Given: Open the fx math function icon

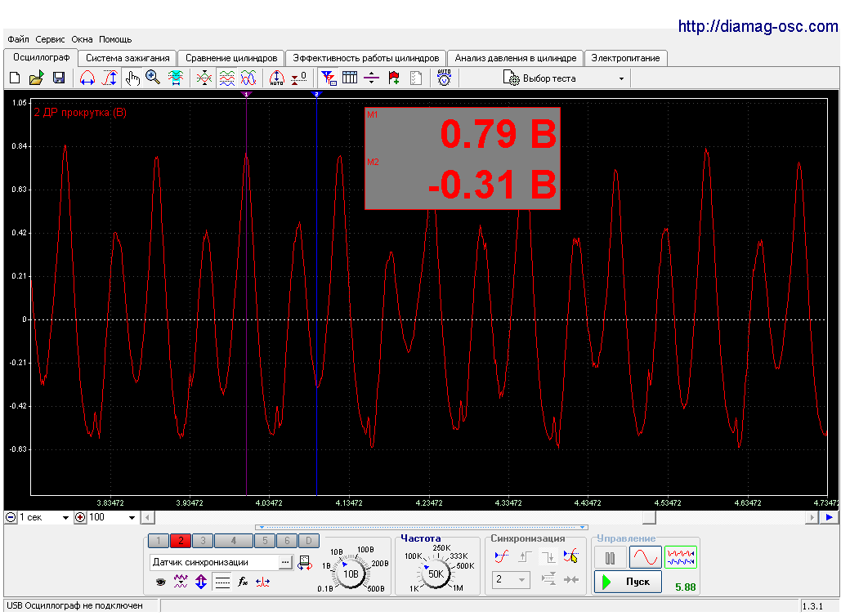Looking at the screenshot, I should pyautogui.click(x=243, y=582).
